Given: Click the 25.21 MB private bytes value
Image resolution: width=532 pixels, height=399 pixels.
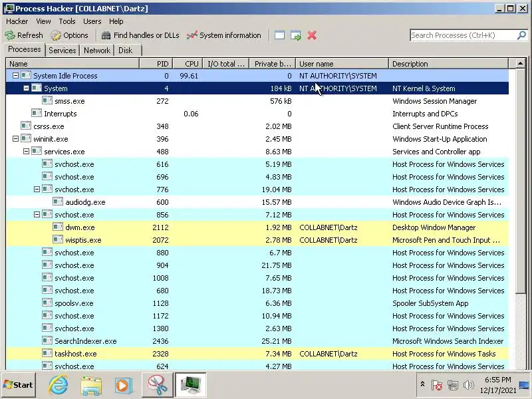Looking at the screenshot, I should click(x=277, y=341).
